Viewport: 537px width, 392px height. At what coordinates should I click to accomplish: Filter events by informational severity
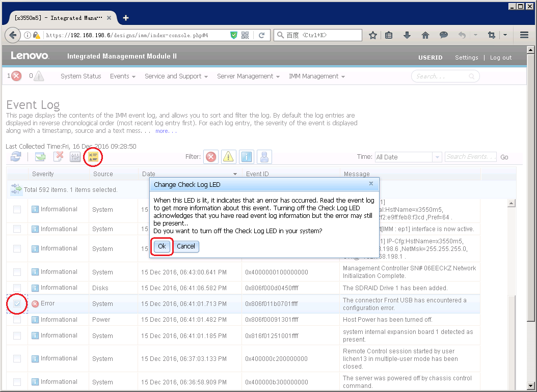tap(247, 157)
